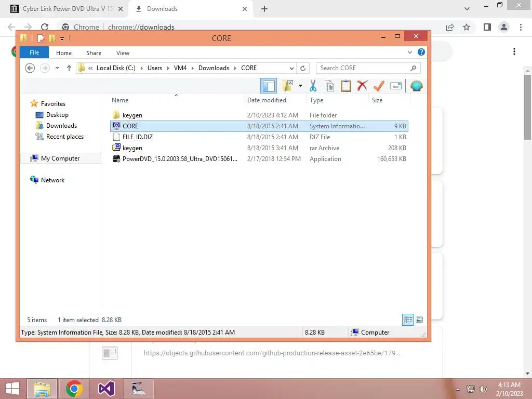Click Users in the address path
This screenshot has width=532, height=399.
(155, 68)
